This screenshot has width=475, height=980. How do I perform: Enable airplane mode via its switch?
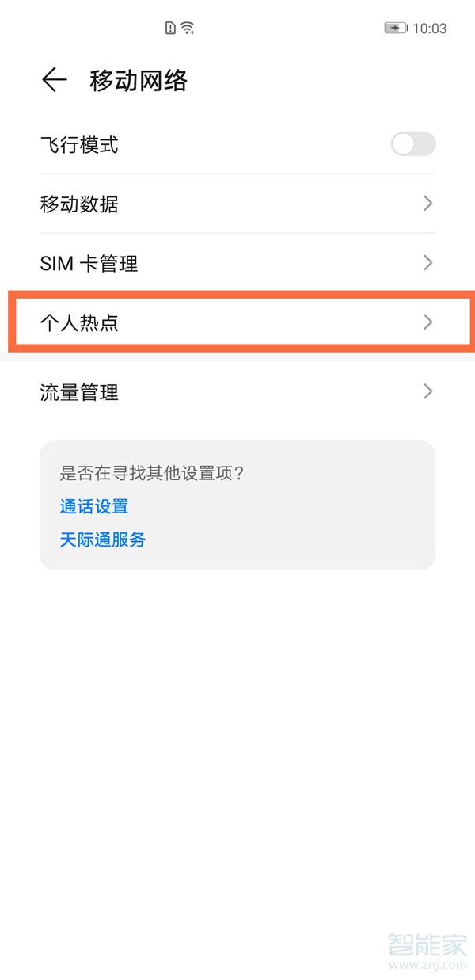click(412, 144)
